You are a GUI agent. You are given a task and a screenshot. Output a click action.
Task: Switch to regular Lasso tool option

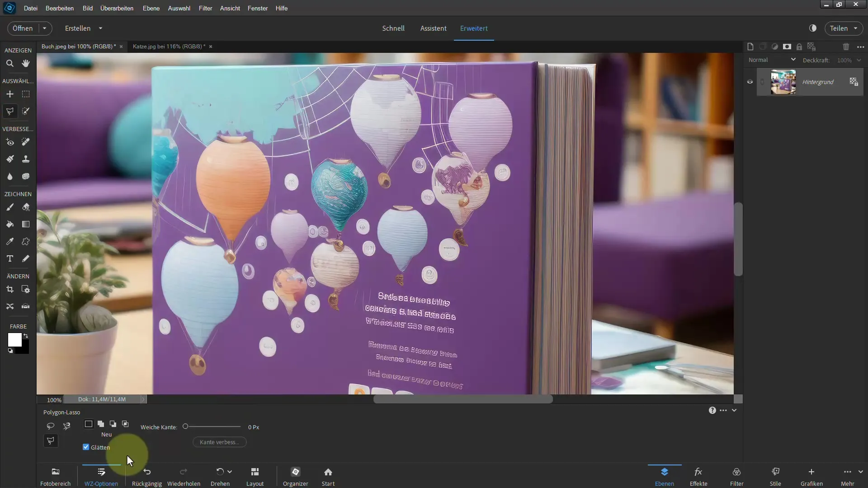[x=50, y=426]
